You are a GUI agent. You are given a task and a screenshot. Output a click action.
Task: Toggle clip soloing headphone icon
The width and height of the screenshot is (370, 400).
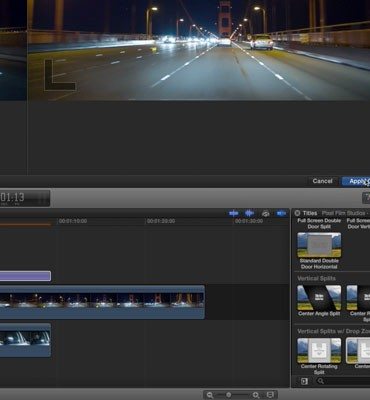point(265,213)
